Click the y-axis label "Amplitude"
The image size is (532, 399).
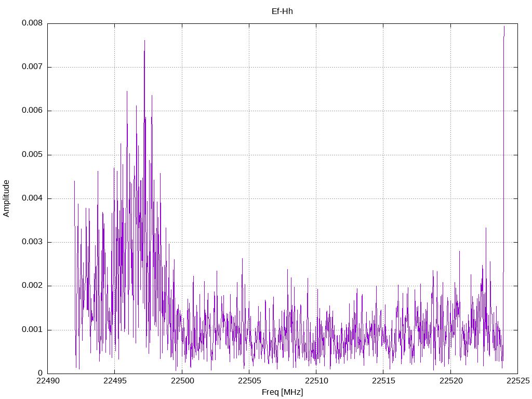[x=6, y=198]
